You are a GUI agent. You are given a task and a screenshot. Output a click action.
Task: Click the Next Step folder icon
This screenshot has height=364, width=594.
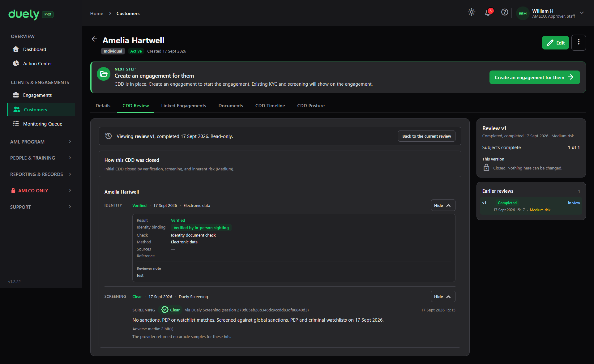[x=104, y=74]
